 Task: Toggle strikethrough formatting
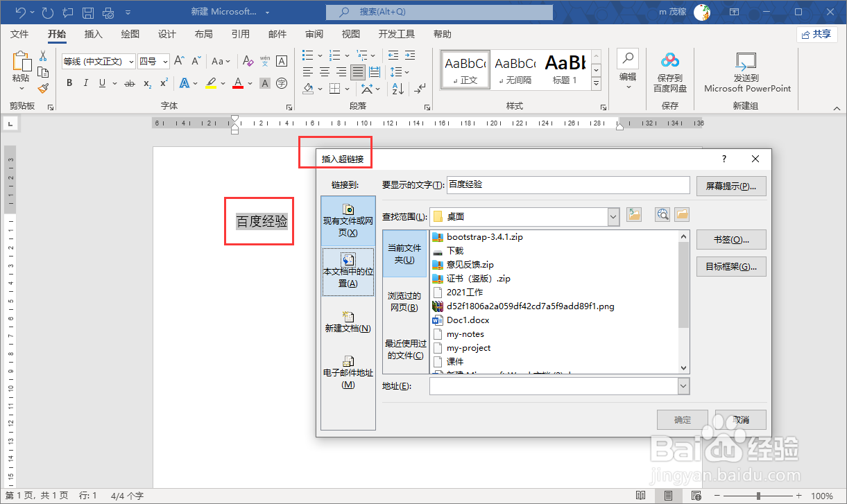(130, 83)
